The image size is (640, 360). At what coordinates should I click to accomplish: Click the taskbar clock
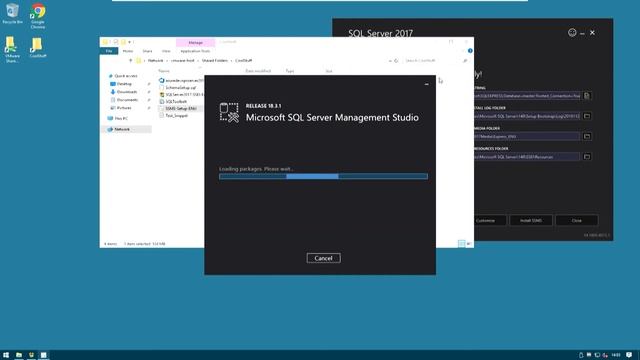(x=616, y=355)
